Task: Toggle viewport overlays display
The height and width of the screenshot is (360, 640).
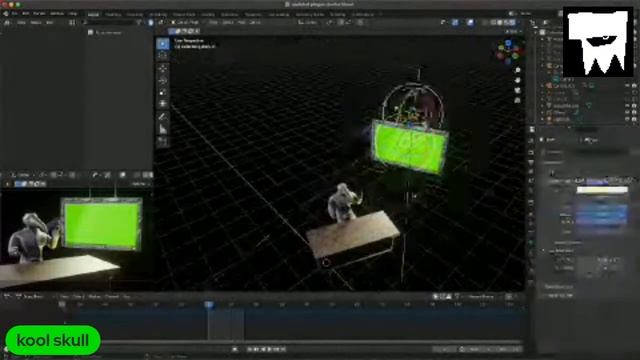Action: pos(471,22)
